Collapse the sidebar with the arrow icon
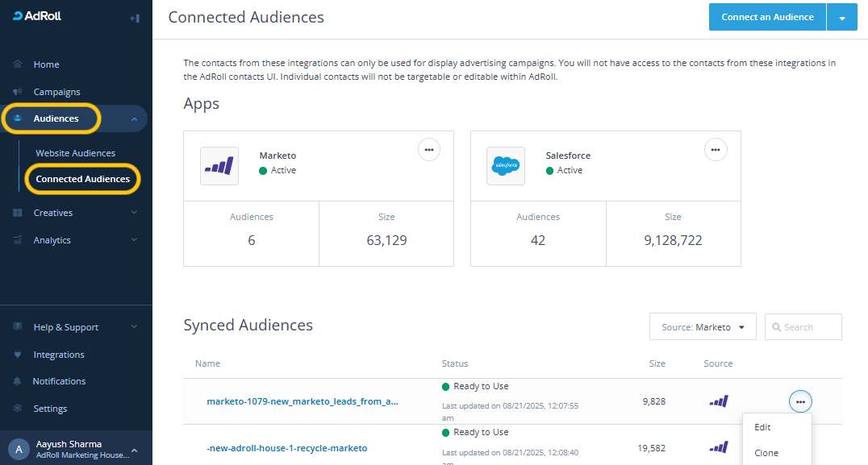The image size is (868, 465). tap(135, 18)
